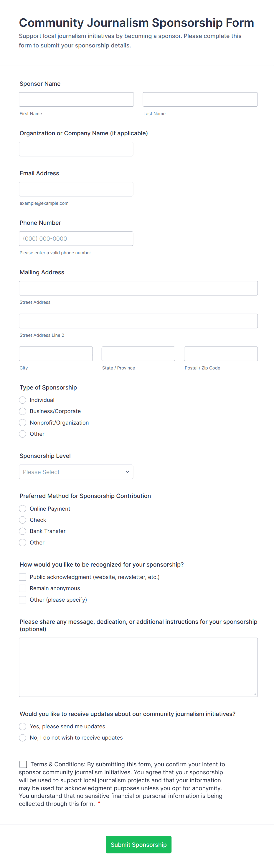Click the Street Address Line 2 field
This screenshot has height=868, width=274.
[x=138, y=321]
